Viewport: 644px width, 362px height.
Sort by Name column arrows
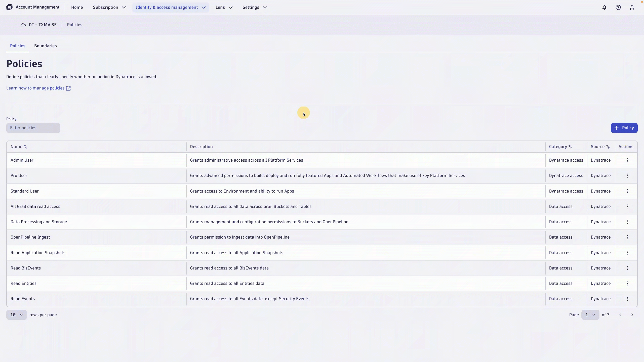(25, 147)
